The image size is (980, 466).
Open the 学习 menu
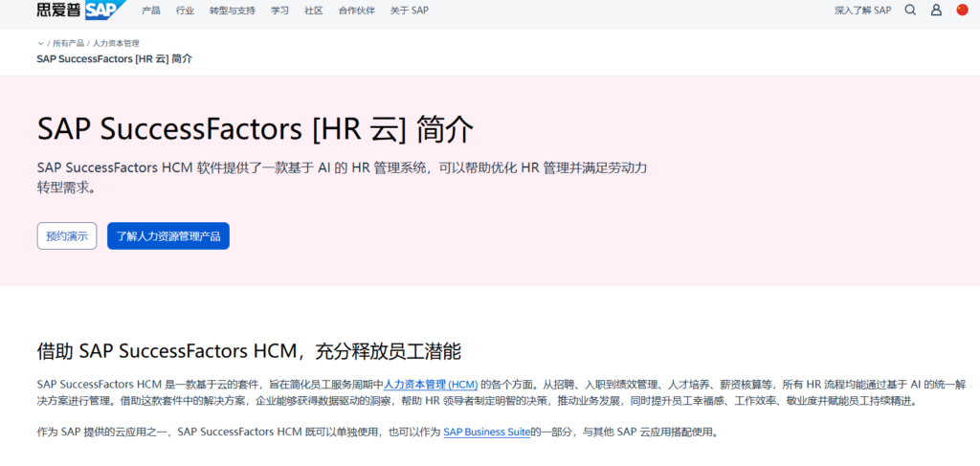(280, 11)
